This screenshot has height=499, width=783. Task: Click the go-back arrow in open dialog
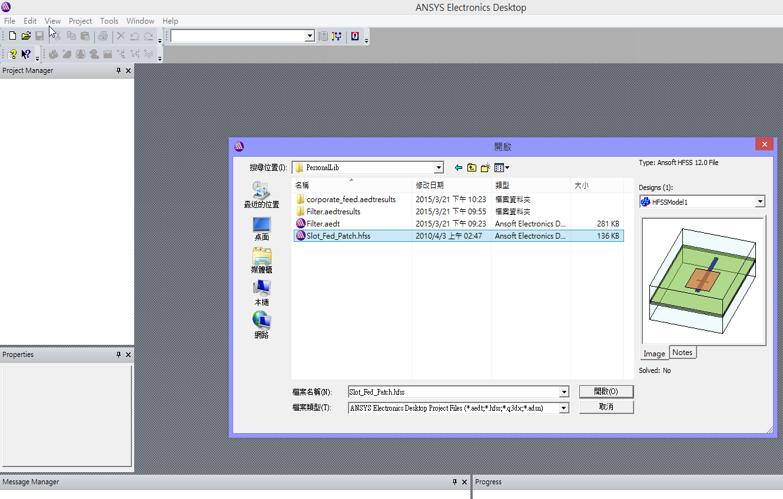[x=458, y=168]
